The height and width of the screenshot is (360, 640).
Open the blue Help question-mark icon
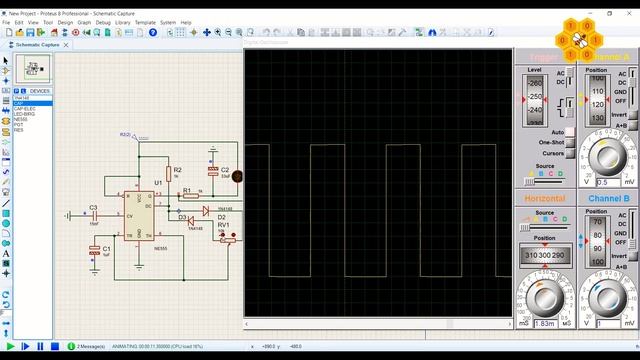coord(153,32)
